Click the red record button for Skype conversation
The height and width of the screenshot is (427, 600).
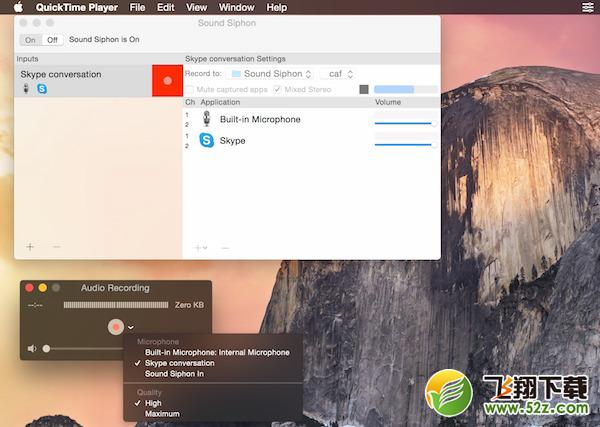click(x=167, y=81)
